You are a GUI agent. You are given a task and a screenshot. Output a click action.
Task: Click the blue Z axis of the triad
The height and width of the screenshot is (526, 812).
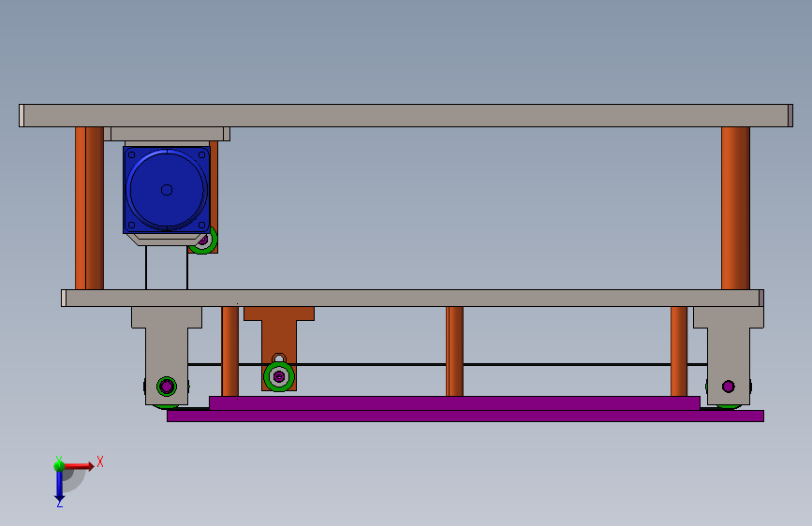pos(59,487)
